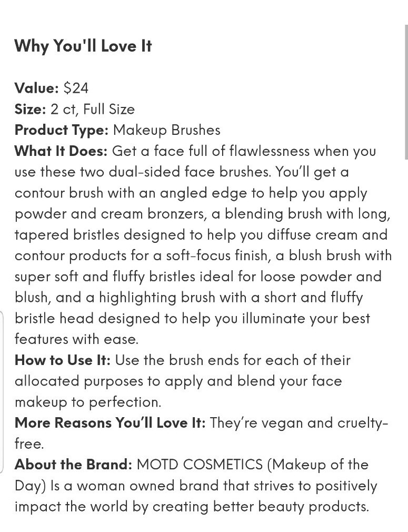Click the phrase 'makeup to perfection.'
408x532 pixels.
click(88, 402)
